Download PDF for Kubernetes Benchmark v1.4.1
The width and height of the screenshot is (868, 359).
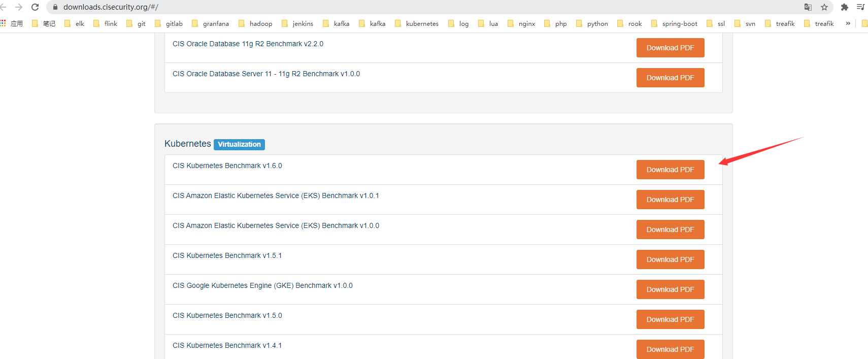click(670, 349)
